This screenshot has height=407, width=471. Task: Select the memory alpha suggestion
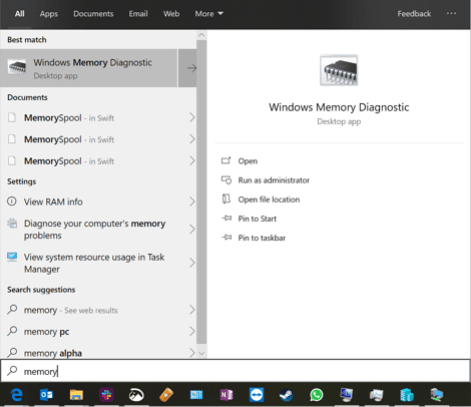98,353
